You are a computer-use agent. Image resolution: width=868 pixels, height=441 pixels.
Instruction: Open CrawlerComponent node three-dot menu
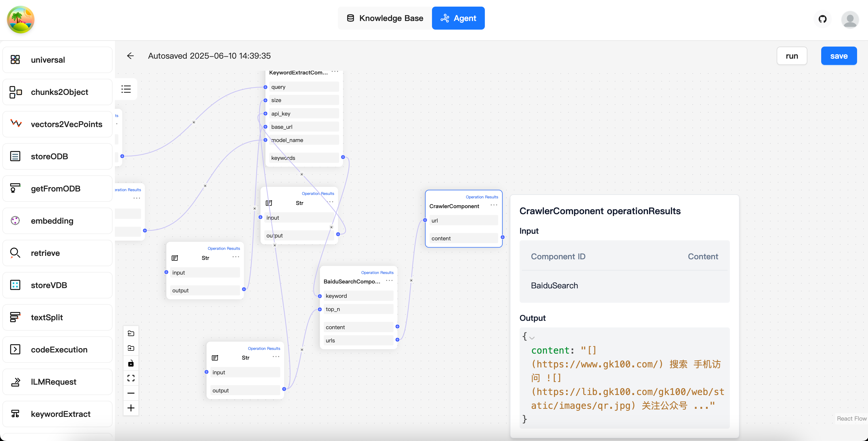pos(494,205)
